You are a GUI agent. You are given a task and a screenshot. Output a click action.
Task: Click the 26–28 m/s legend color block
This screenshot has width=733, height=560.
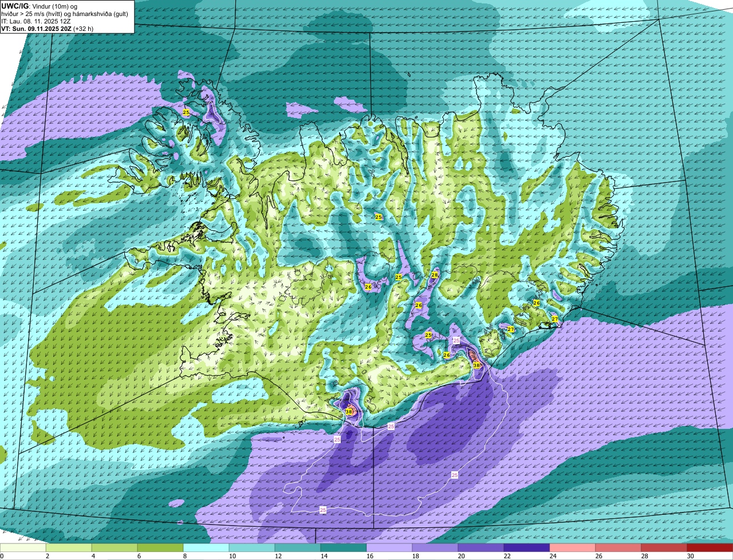[x=618, y=547]
